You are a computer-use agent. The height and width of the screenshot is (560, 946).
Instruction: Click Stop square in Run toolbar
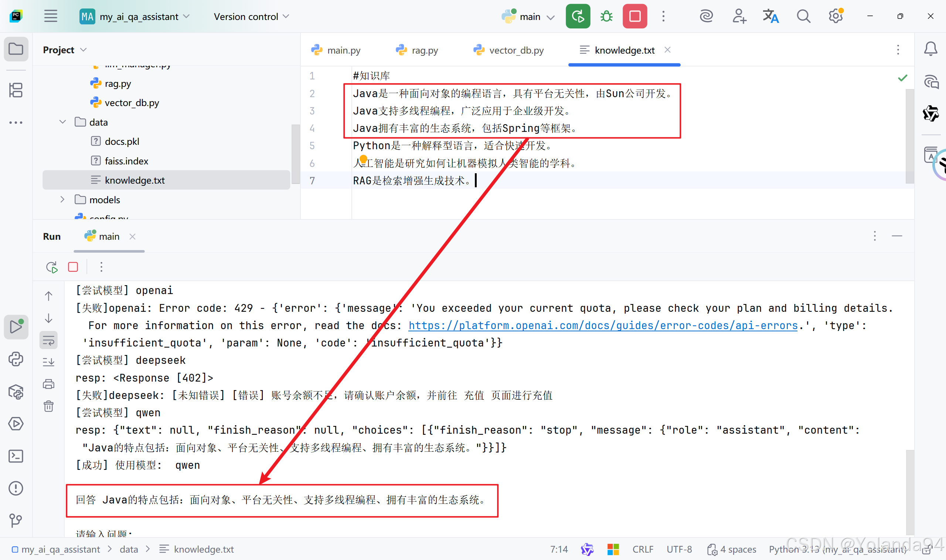73,267
